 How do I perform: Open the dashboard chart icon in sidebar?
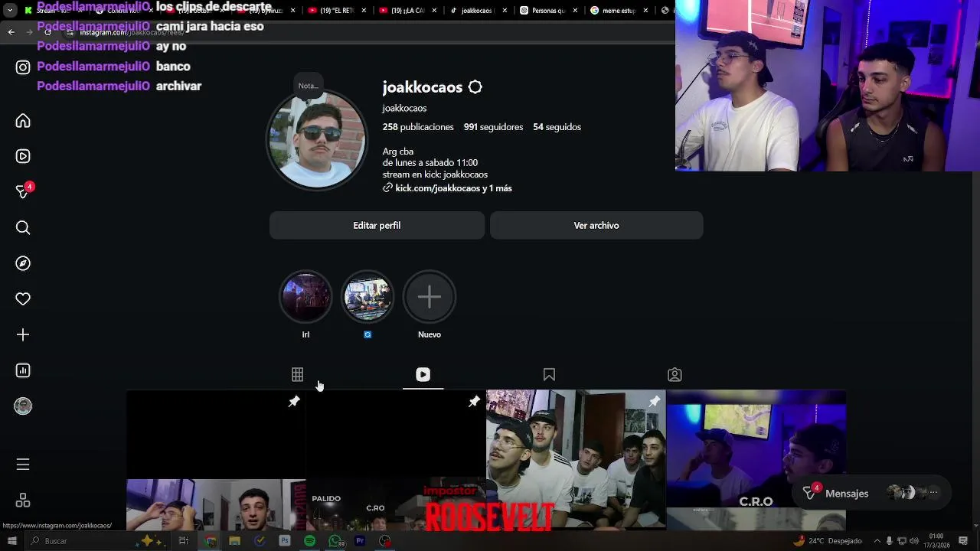click(23, 370)
